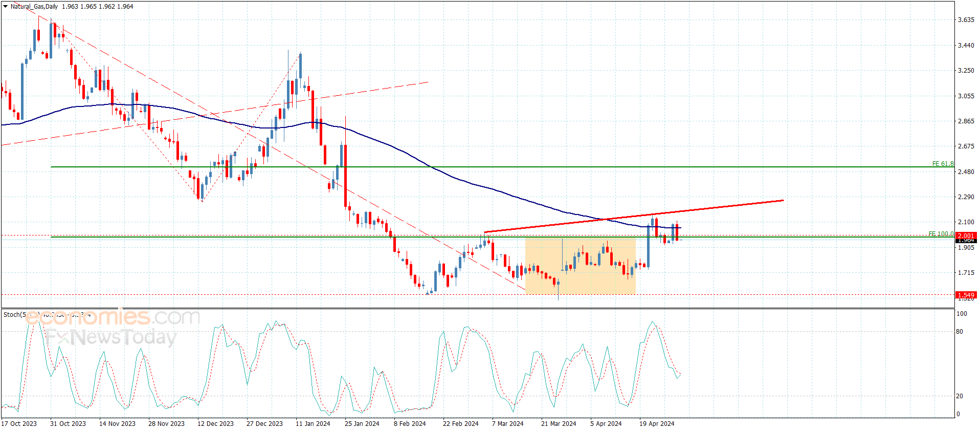Click the red 1.549 price tag

tap(966, 295)
